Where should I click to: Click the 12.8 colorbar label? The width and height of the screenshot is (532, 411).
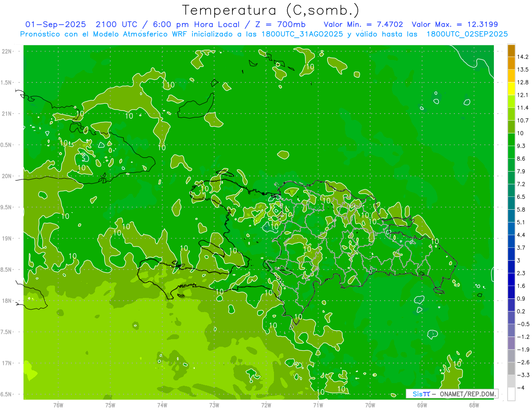tap(523, 82)
